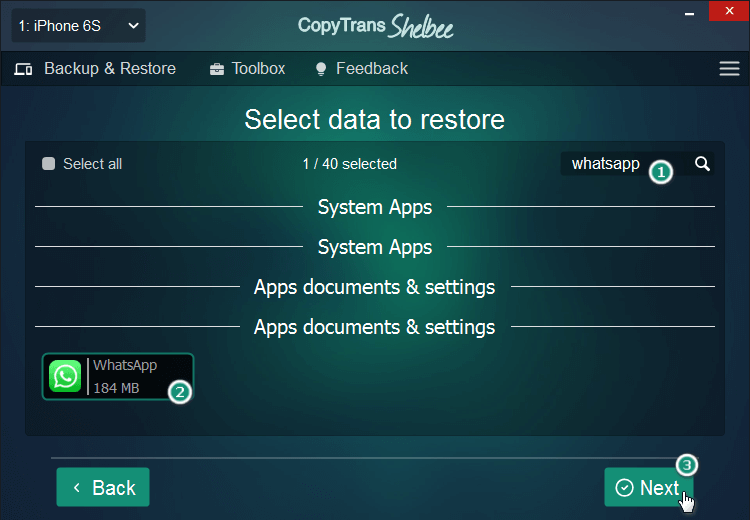Image resolution: width=750 pixels, height=520 pixels.
Task: Click the checkmark icon in the Next button
Action: 625,487
